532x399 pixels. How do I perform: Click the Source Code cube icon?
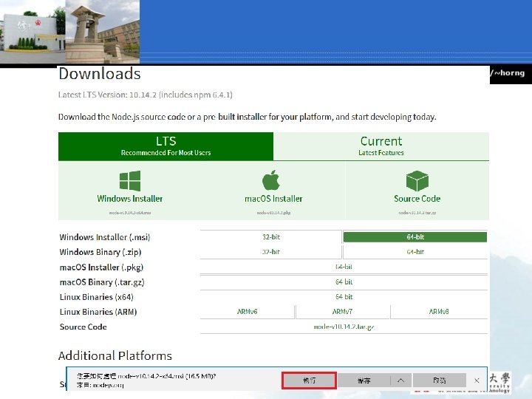tap(417, 181)
